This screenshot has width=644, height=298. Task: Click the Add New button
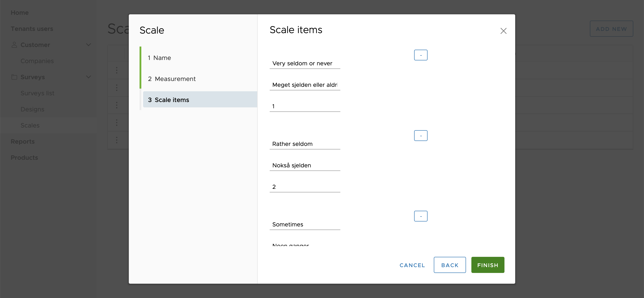click(x=611, y=29)
